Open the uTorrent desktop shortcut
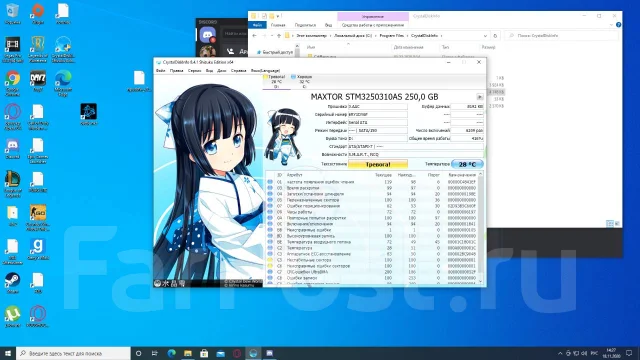640x360 pixels. (x=13, y=317)
